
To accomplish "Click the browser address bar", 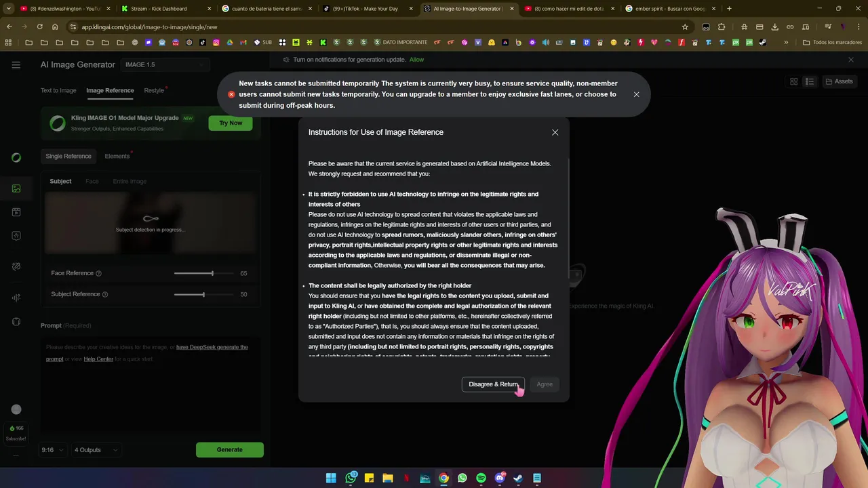I will pyautogui.click(x=380, y=27).
